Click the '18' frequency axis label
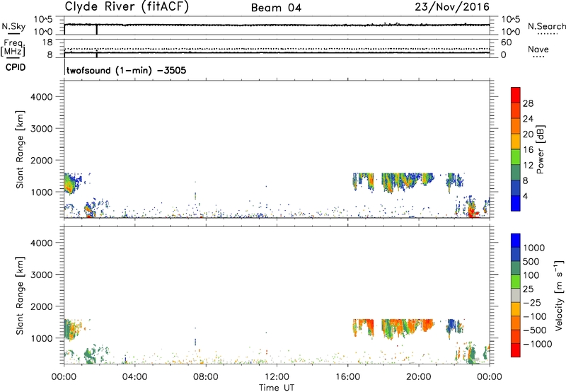Viewport: 566px width, 392px height. 47,42
